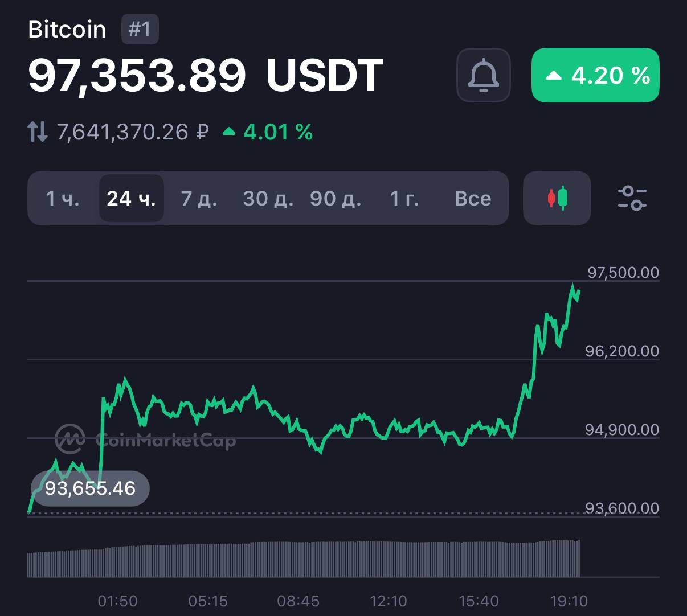Screen dimensions: 687x616
Task: Switch to candlestick chart view
Action: click(557, 198)
